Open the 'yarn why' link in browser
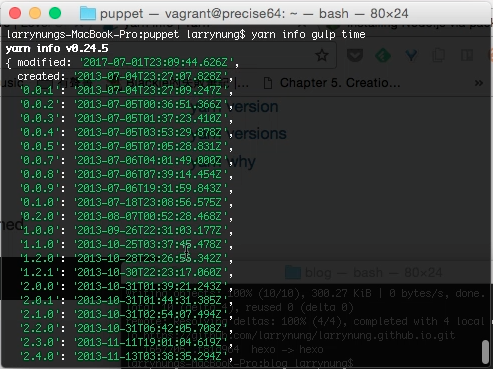The height and width of the screenshot is (369, 493). (x=223, y=162)
